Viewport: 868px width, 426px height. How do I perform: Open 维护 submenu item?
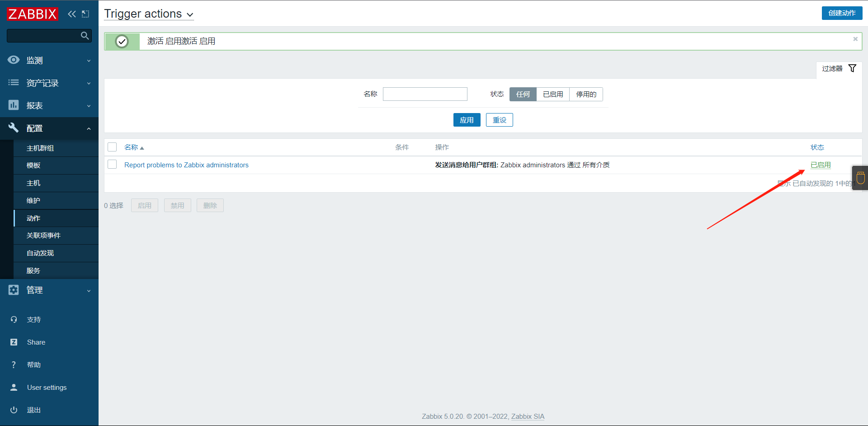(x=33, y=201)
